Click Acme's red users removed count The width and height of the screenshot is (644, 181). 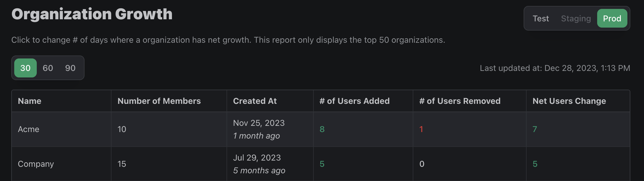point(421,129)
